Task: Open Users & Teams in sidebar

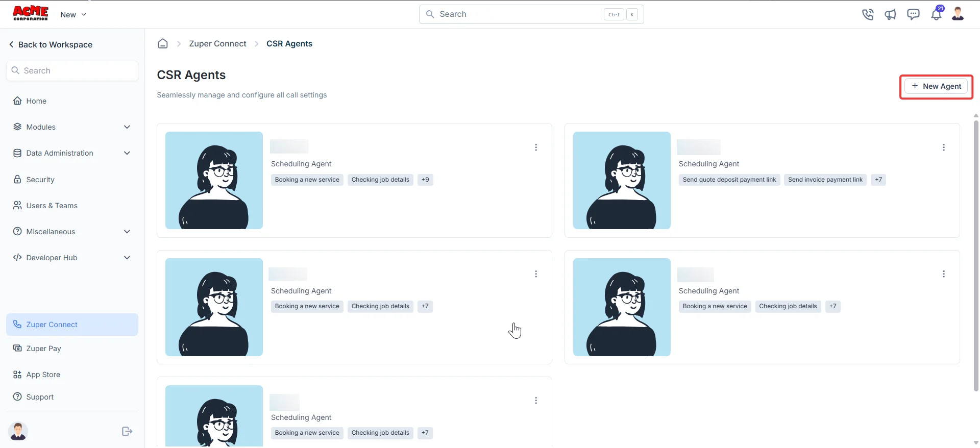Action: point(72,206)
